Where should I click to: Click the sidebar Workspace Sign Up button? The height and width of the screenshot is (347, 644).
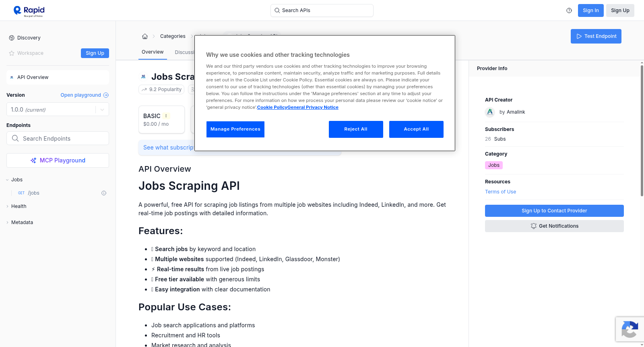[95, 53]
